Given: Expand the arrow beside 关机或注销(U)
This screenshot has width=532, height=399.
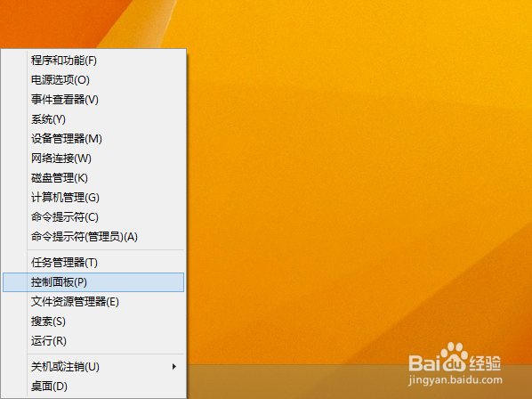Looking at the screenshot, I should (x=174, y=366).
